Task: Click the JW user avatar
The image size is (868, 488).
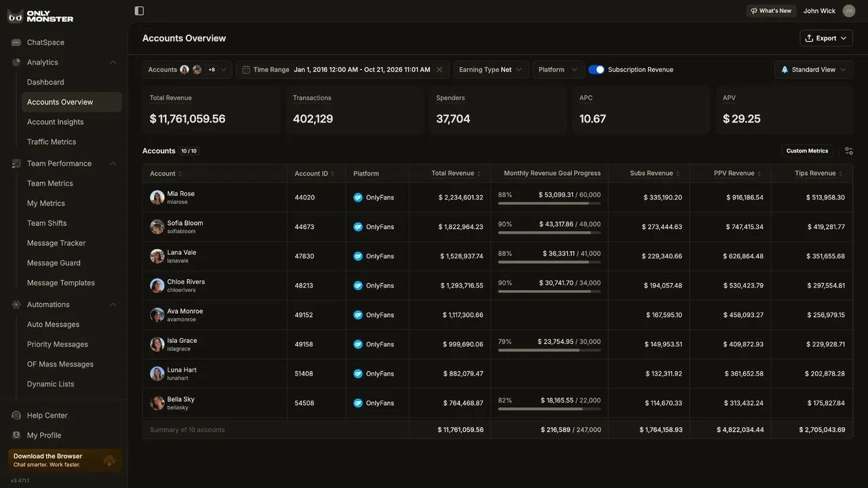Action: coord(848,11)
